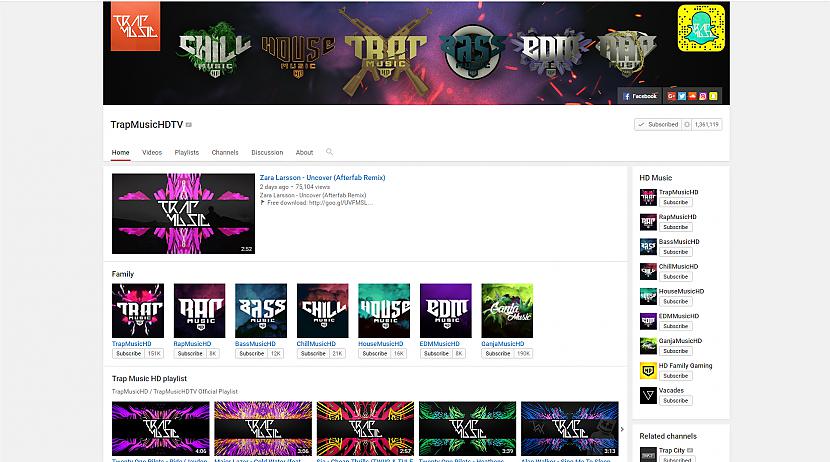Viewport: 830px width, 462px height.
Task: Subscribe to HD Family Gaming in sidebar
Action: pyautogui.click(x=675, y=376)
